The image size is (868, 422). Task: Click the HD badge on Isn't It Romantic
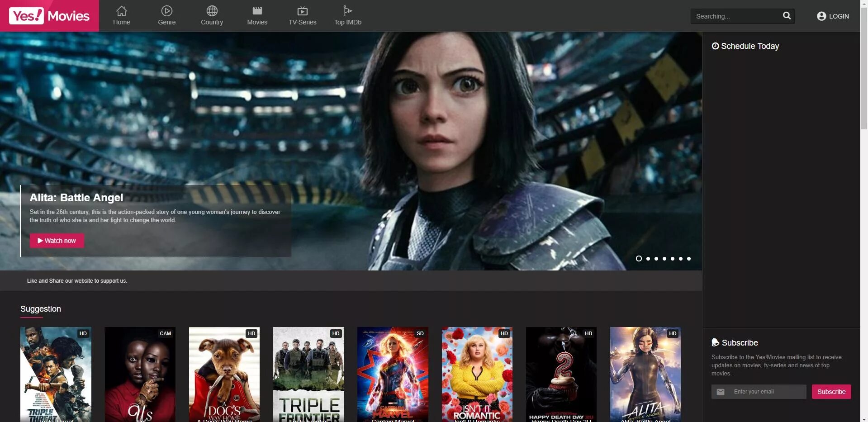click(x=504, y=333)
